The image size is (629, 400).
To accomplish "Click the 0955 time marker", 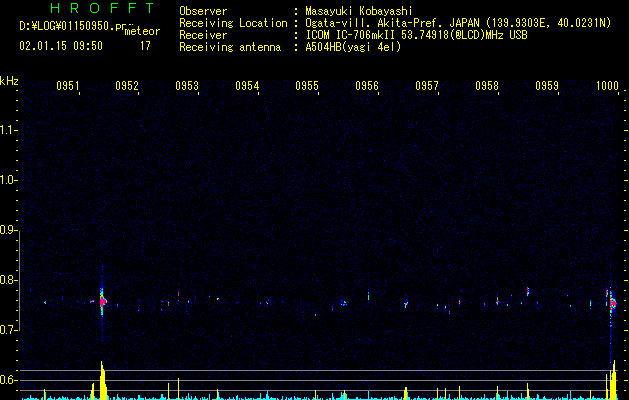I will click(307, 86).
